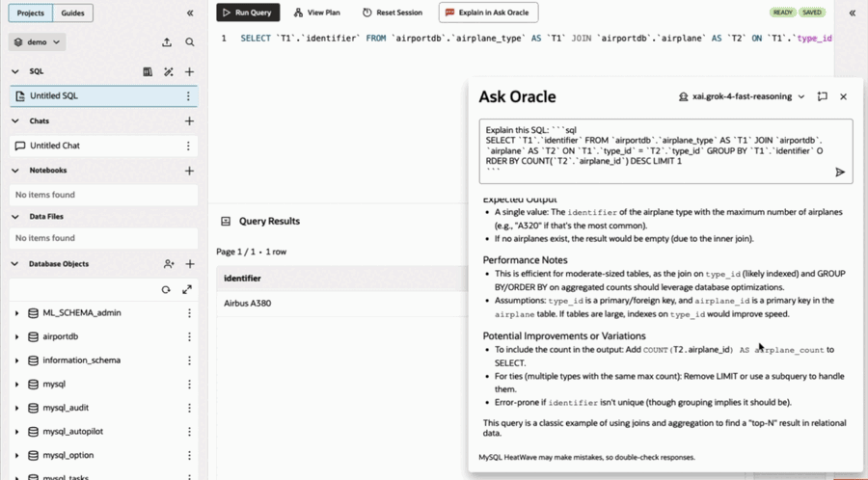Select the mysql_audit schema
868x480 pixels.
[66, 408]
